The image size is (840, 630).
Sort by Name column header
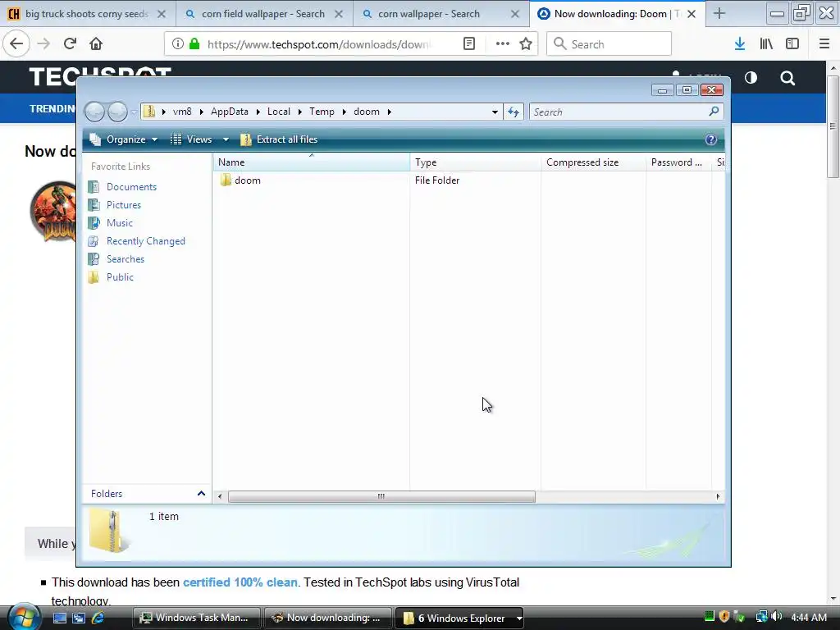pyautogui.click(x=311, y=162)
